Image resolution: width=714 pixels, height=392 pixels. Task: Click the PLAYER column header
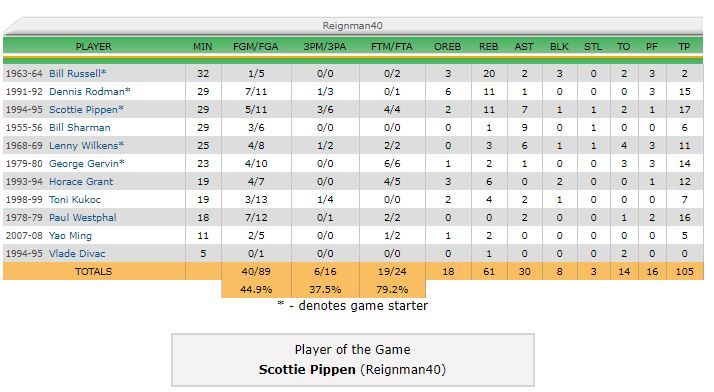click(93, 46)
